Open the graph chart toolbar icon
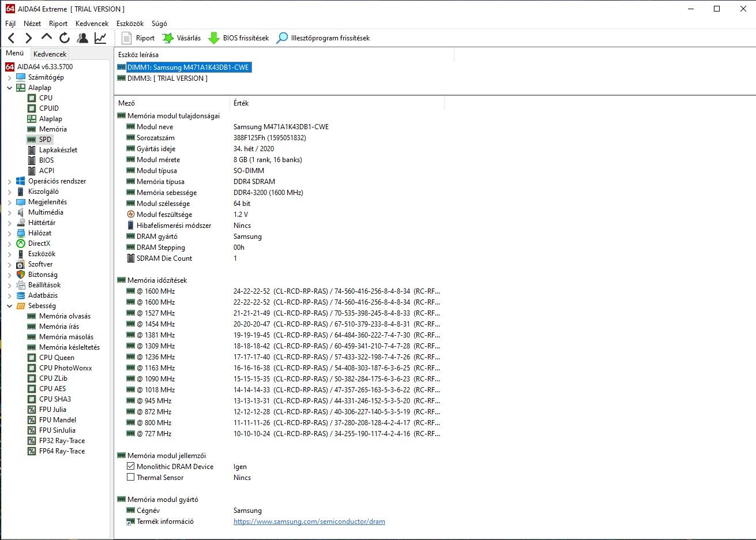 (x=100, y=38)
